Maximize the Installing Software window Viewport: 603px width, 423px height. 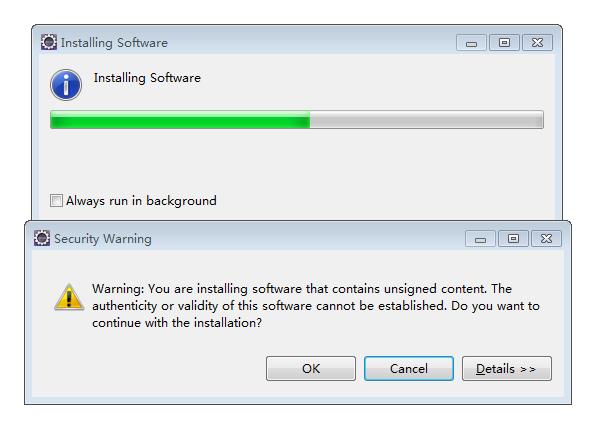tap(504, 43)
